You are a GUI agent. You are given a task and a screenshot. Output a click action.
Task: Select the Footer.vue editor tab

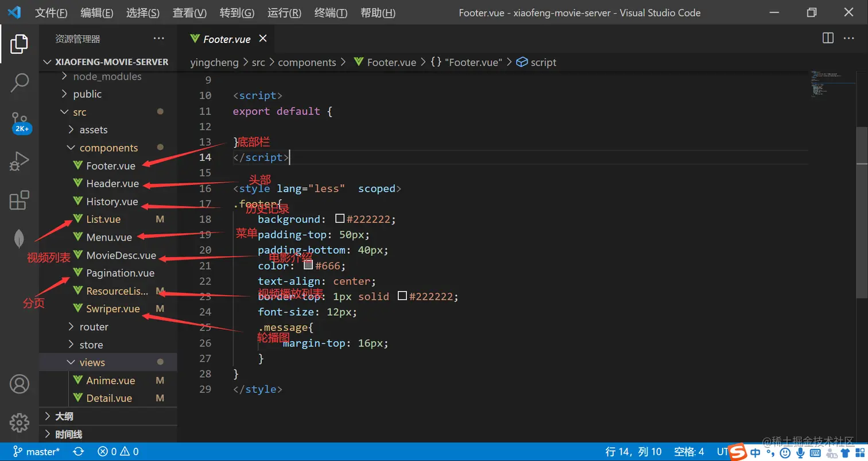tap(226, 39)
